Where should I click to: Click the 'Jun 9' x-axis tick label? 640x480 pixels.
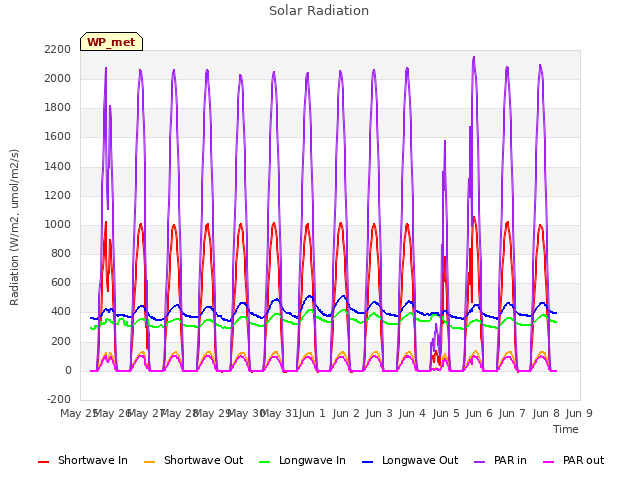pyautogui.click(x=579, y=413)
